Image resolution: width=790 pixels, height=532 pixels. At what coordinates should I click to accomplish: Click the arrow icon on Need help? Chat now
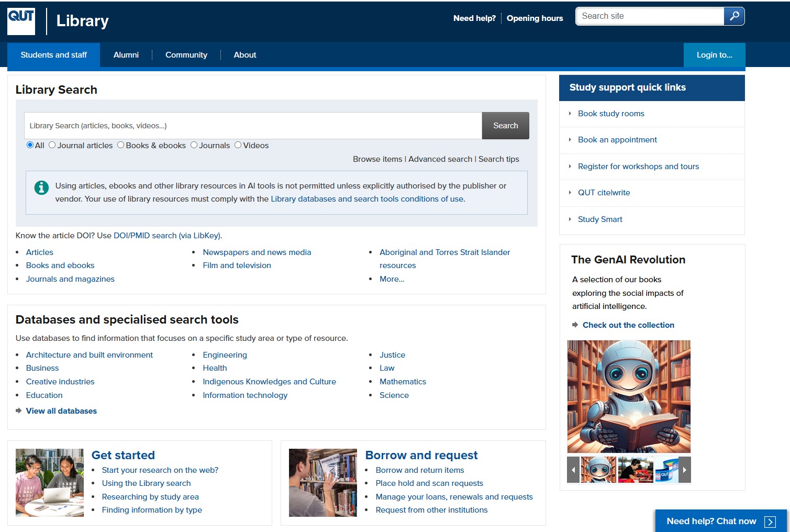tap(770, 521)
